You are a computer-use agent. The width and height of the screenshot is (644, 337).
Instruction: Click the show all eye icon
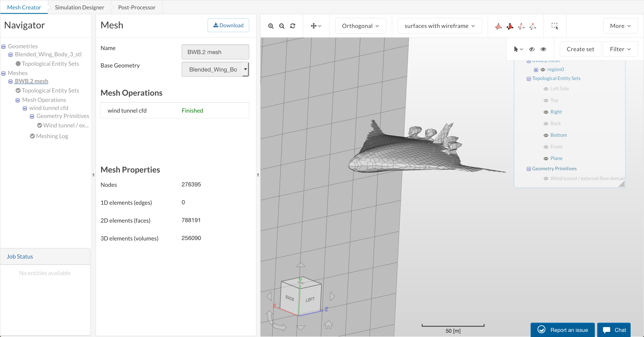click(x=543, y=49)
